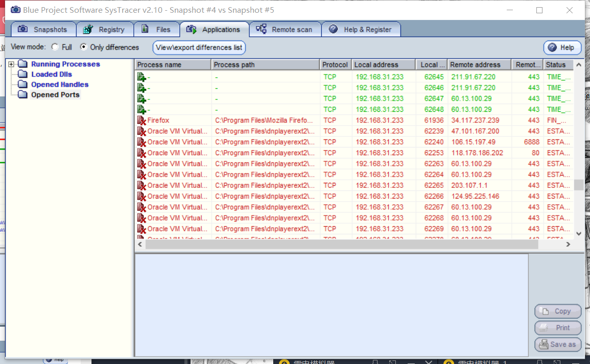Click the Help button at top right
Image resolution: width=590 pixels, height=364 pixels.
tap(562, 47)
